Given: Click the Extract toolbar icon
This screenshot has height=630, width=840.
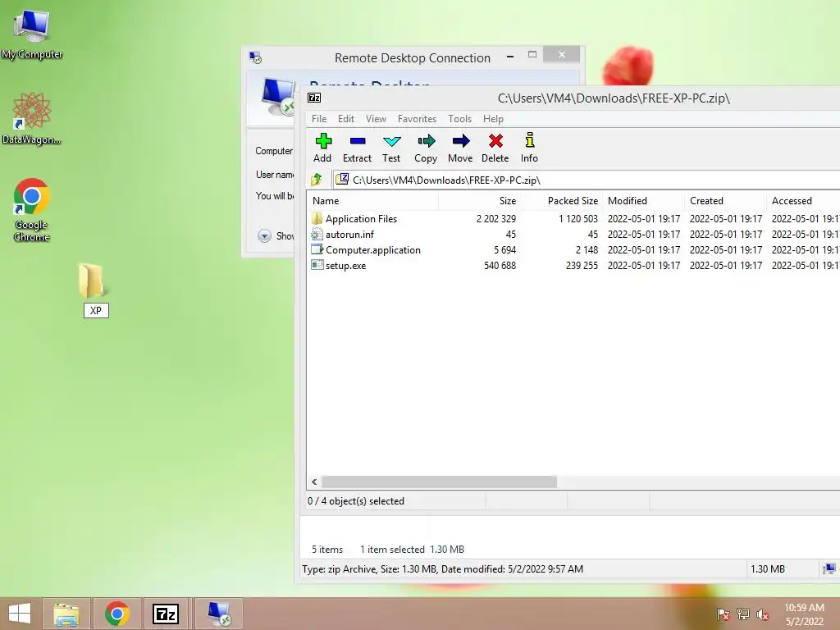Looking at the screenshot, I should click(x=357, y=148).
